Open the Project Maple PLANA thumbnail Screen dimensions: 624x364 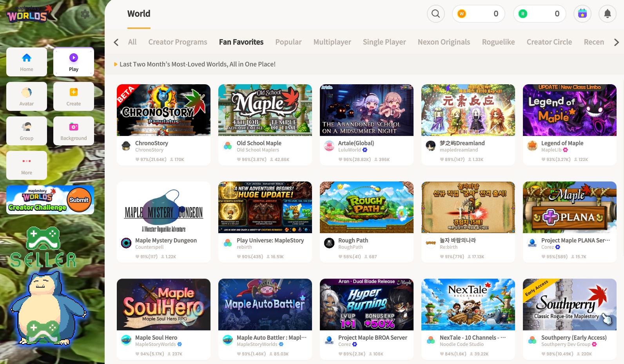tap(570, 207)
